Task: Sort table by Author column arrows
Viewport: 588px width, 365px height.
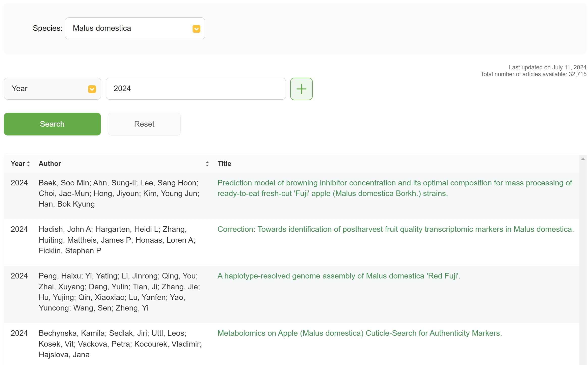Action: pos(207,164)
